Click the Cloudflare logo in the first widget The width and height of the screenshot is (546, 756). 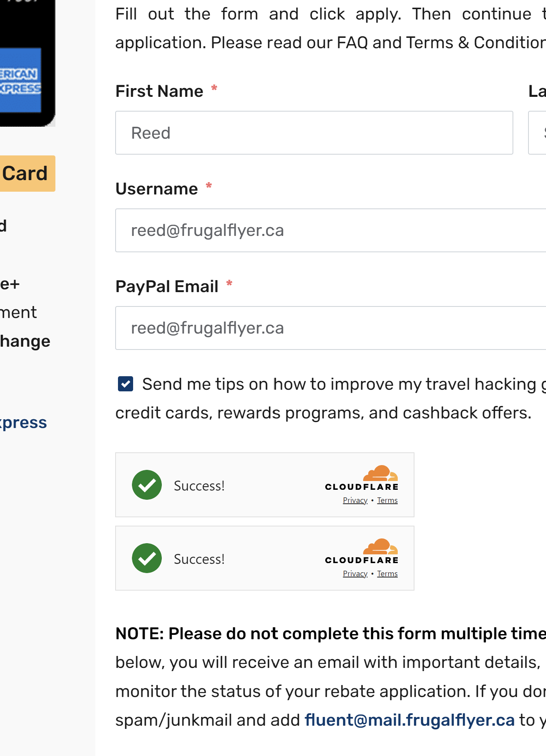tap(361, 478)
